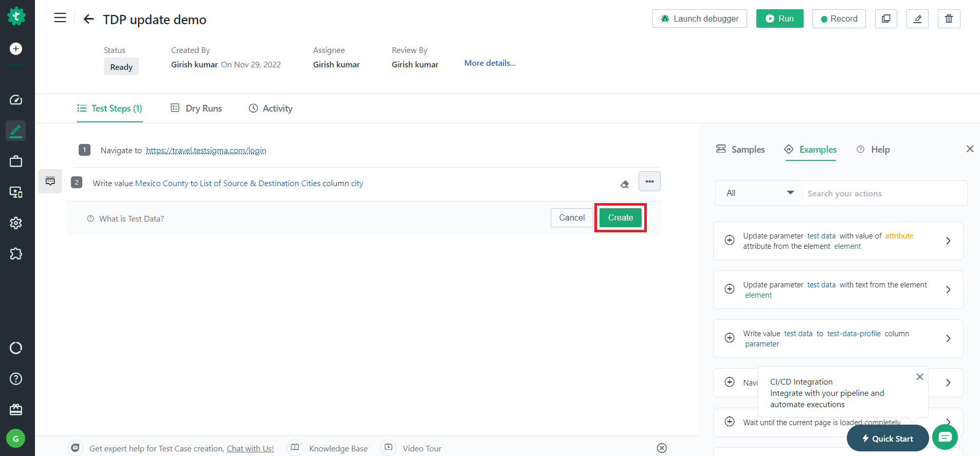This screenshot has width=980, height=456.
Task: Open the Samples tab
Action: pyautogui.click(x=740, y=150)
